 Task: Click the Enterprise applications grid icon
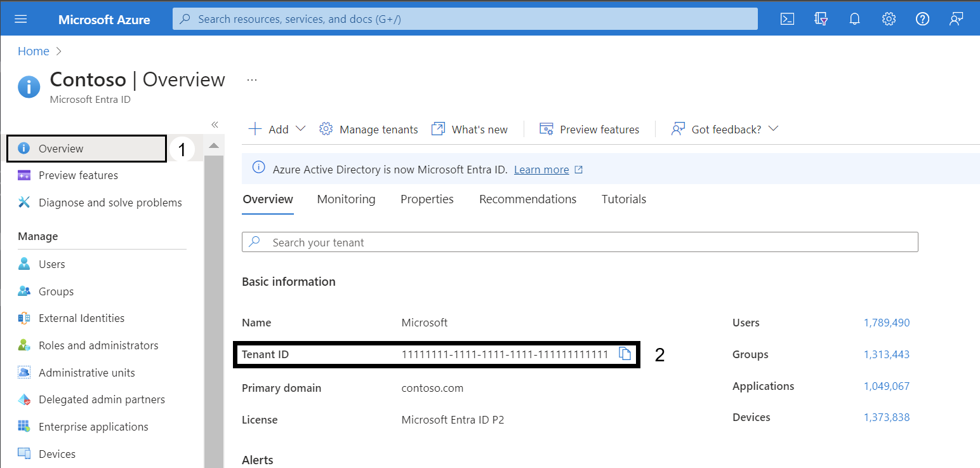point(24,426)
